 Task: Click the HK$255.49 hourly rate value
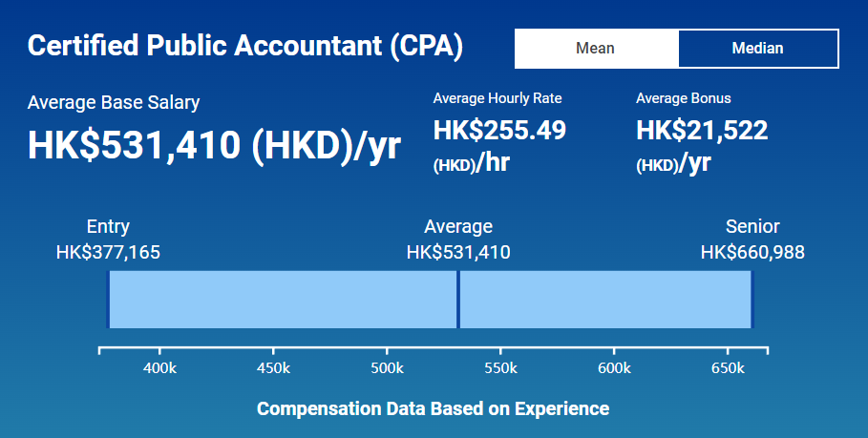tap(499, 130)
